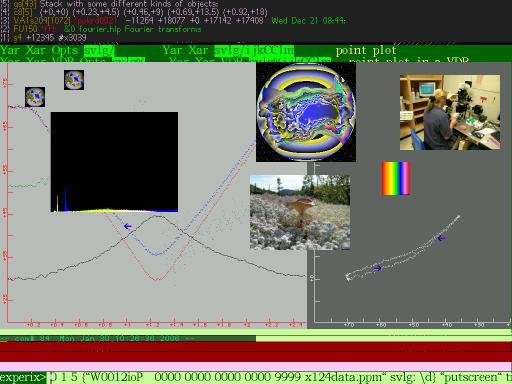This screenshot has height=384, width=512.
Task: Select the Opts menu item
Action: point(65,50)
